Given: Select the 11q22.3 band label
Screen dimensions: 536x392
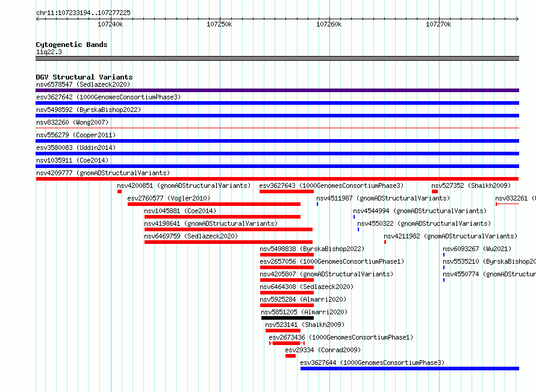Looking at the screenshot, I should [x=49, y=52].
